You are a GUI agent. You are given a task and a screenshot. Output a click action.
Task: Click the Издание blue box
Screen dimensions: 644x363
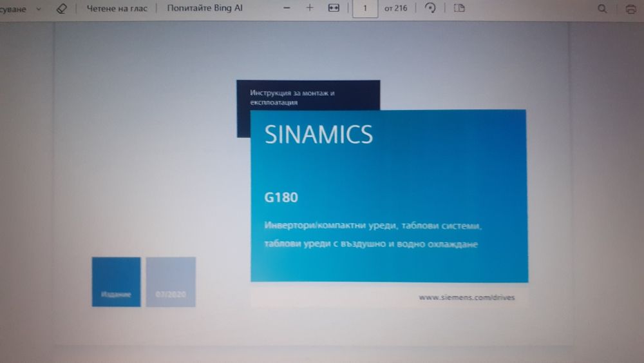pos(116,282)
